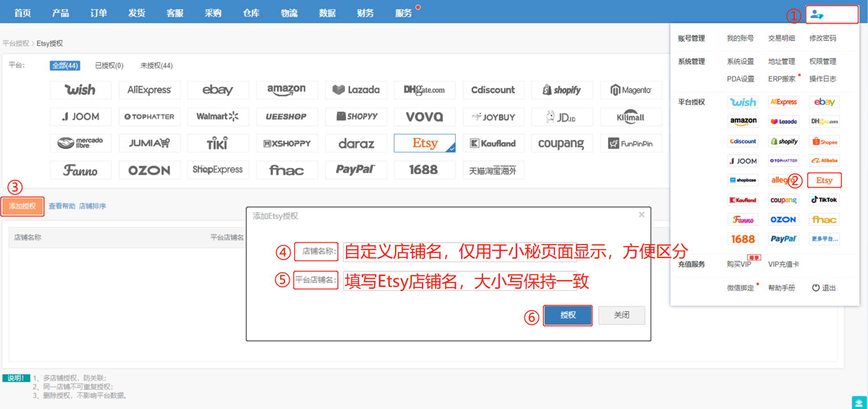Choose shopbase in the dropdown platform panel
The image size is (868, 409).
point(743,180)
